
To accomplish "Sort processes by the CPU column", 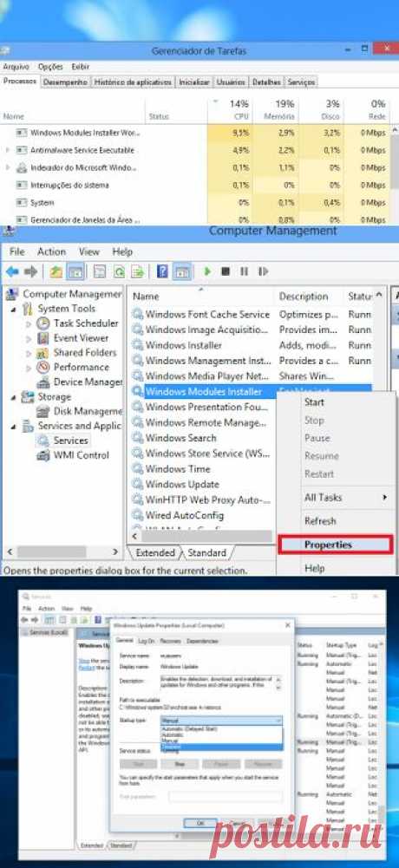I will coord(230,109).
